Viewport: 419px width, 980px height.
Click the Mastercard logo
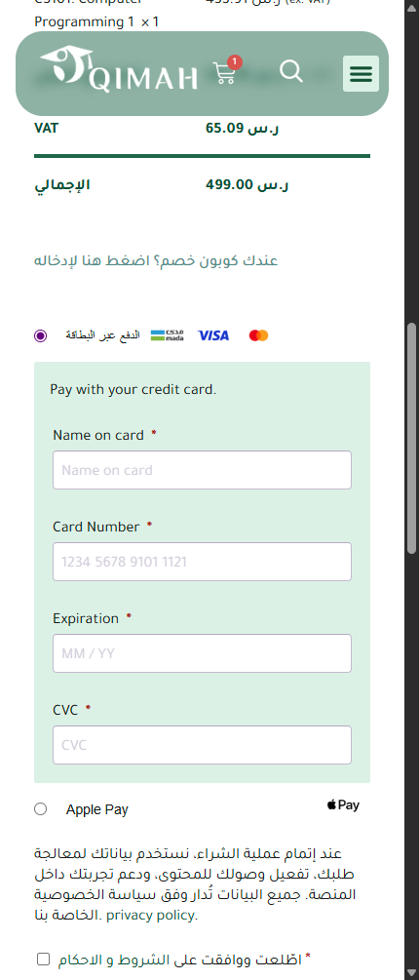[258, 335]
